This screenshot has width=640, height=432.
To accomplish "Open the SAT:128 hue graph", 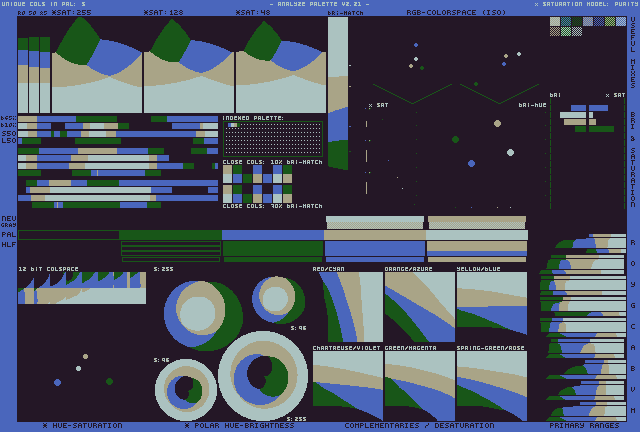I will 189,65.
